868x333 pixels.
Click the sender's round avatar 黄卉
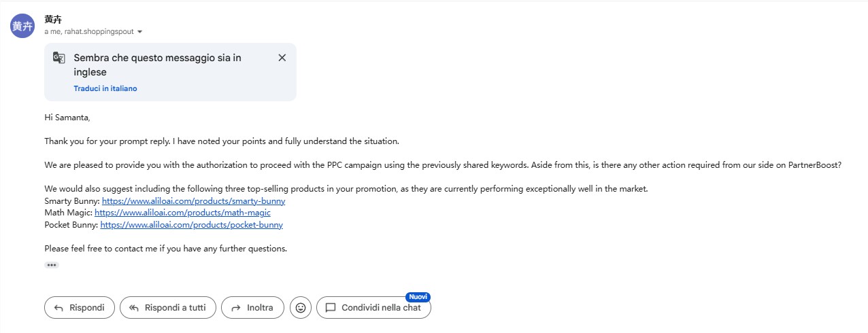pos(22,26)
